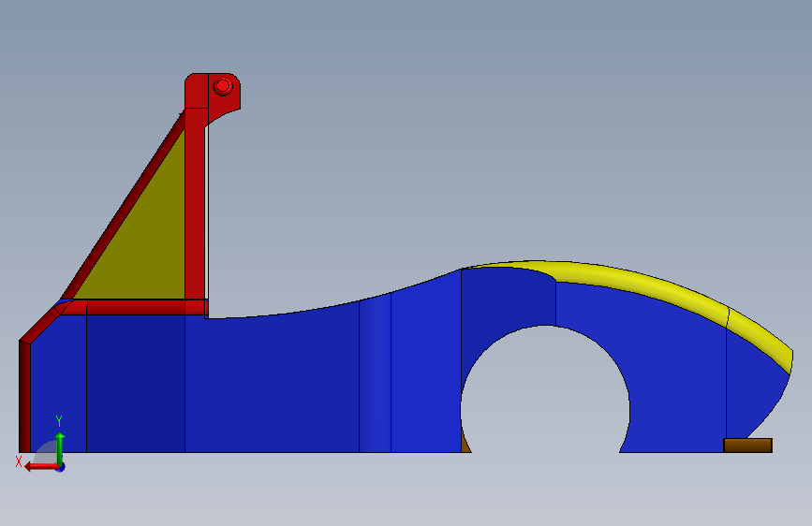Click the green "Y" axis label
The image size is (812, 526).
coord(59,421)
